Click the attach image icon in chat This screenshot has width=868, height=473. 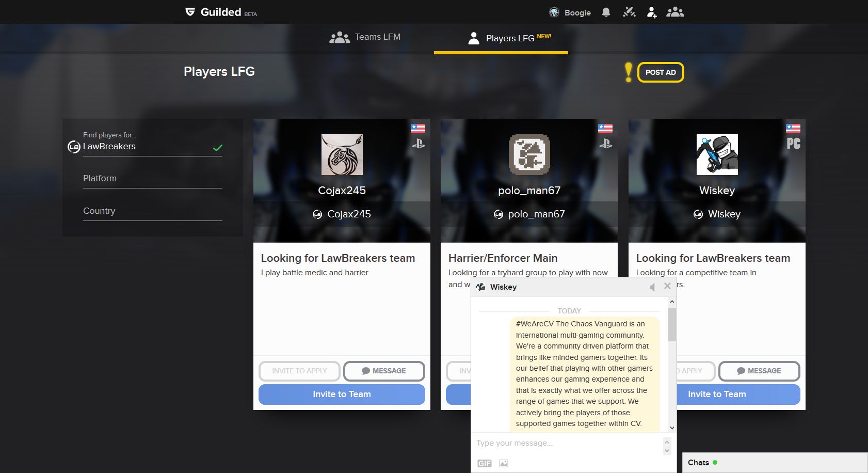[x=504, y=463]
